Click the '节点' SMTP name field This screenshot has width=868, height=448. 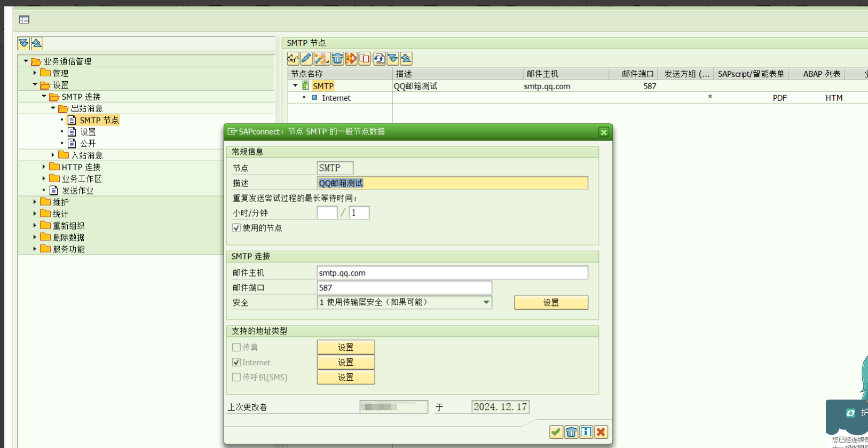click(335, 168)
